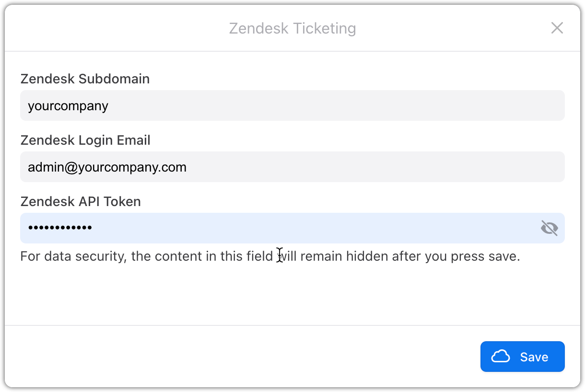585x392 pixels.
Task: Save the Zendesk Ticketing configuration
Action: (522, 357)
